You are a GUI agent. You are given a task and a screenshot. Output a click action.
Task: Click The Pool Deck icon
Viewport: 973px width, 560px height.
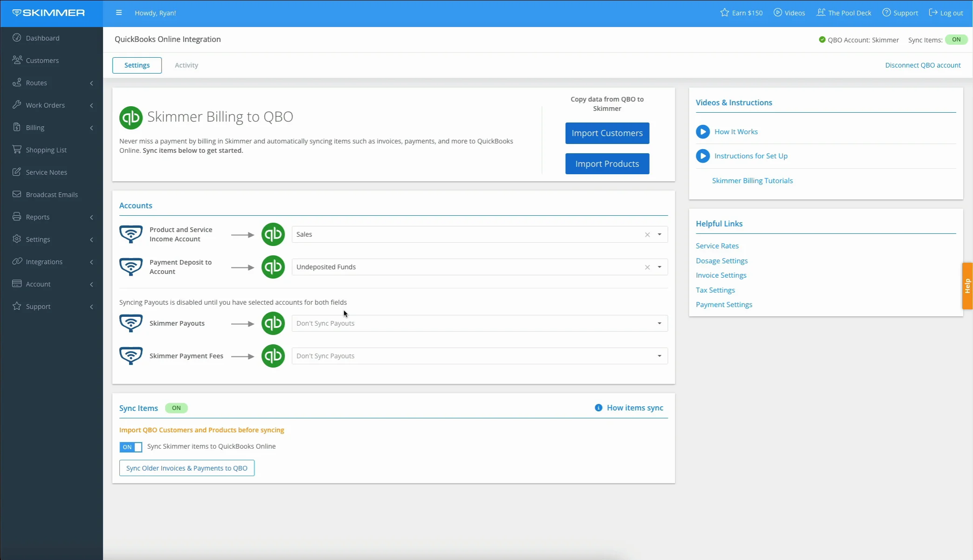[821, 13]
